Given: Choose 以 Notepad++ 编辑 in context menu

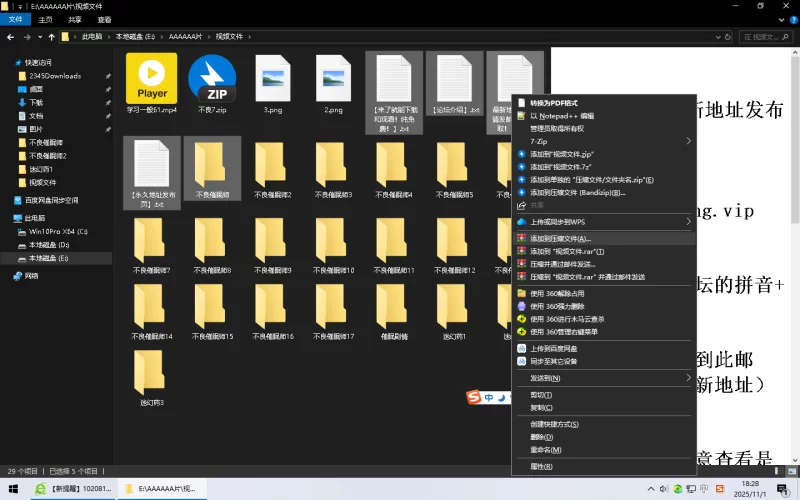Looking at the screenshot, I should (x=562, y=116).
